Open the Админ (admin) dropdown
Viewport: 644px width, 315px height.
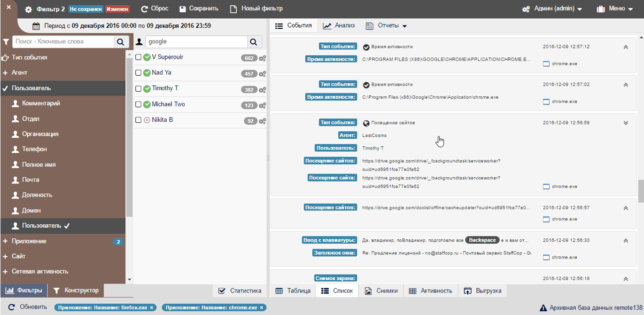tap(552, 9)
